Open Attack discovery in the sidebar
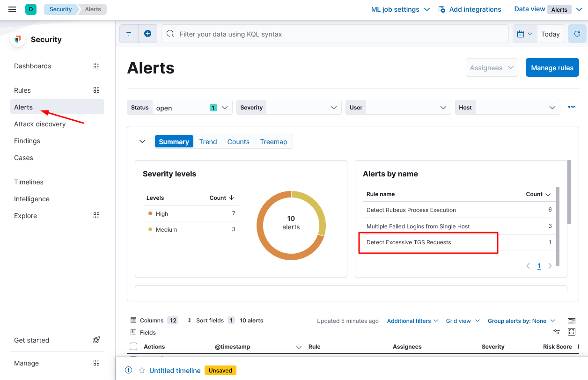 [40, 124]
